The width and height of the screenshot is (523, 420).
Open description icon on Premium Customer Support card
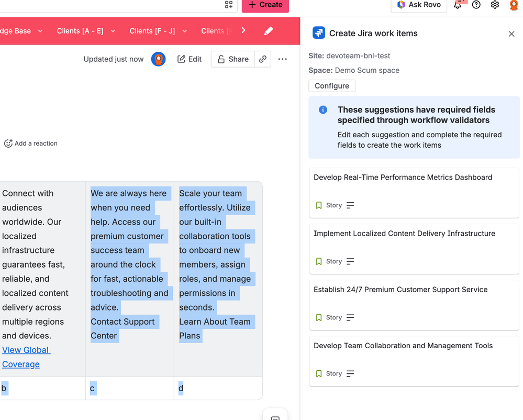click(x=350, y=317)
